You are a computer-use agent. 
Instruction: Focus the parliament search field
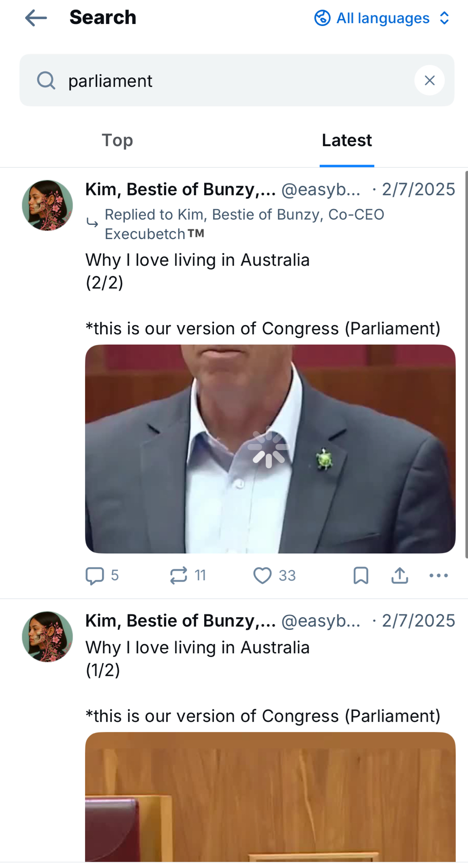234,81
